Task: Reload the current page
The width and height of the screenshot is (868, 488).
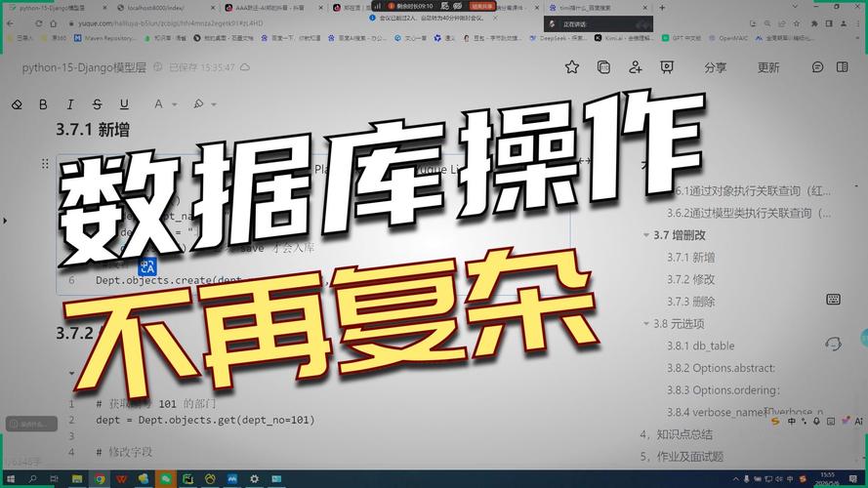Action: pos(38,23)
